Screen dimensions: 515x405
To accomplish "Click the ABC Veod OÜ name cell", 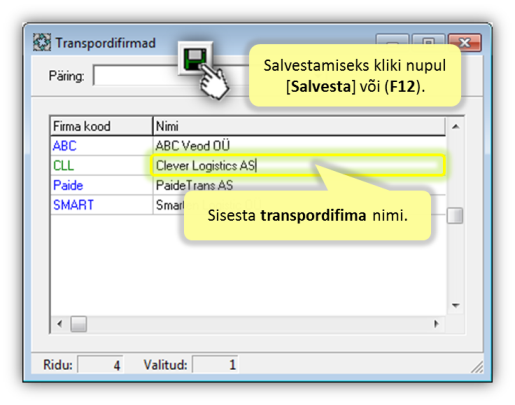I will point(299,146).
